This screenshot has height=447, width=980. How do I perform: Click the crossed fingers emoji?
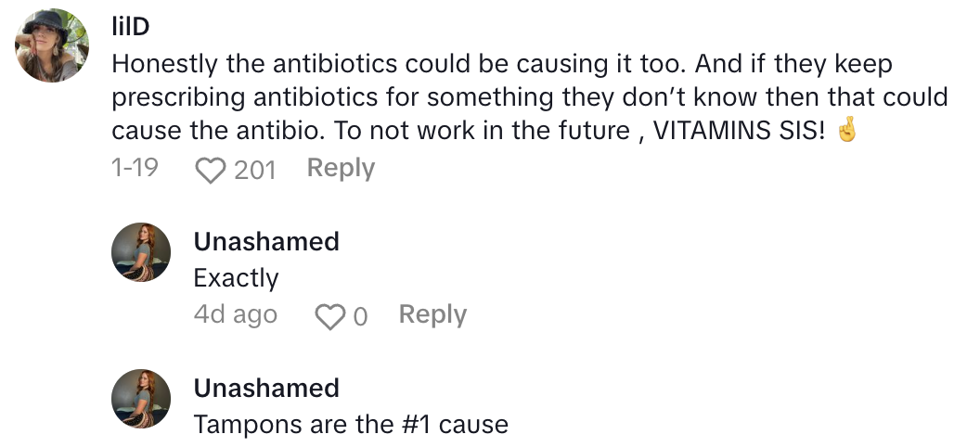point(845,131)
